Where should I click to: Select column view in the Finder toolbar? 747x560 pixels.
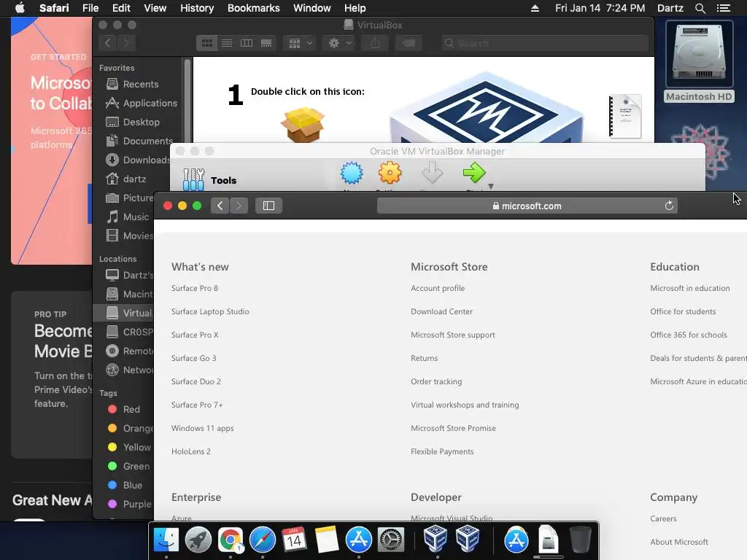[x=247, y=43]
